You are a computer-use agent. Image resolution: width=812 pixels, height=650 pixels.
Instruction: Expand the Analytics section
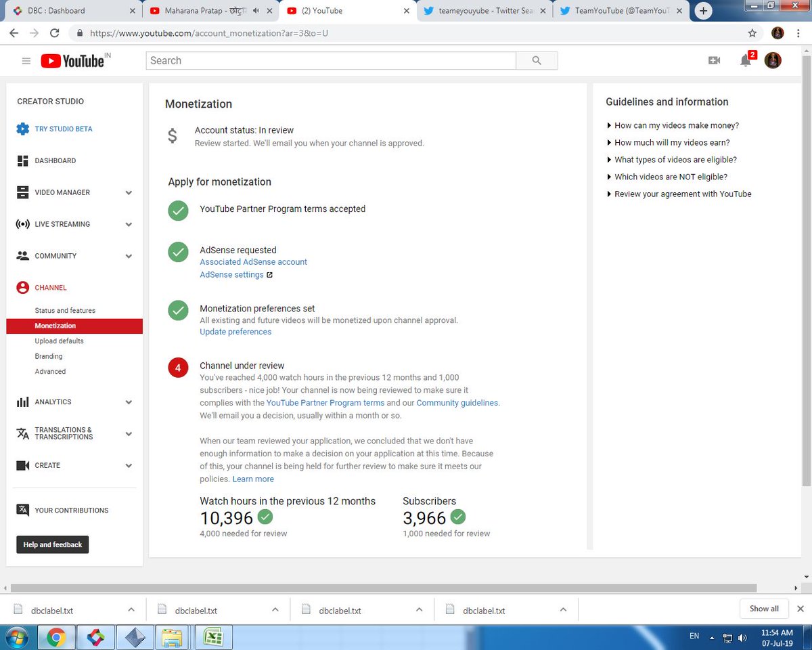coord(129,402)
